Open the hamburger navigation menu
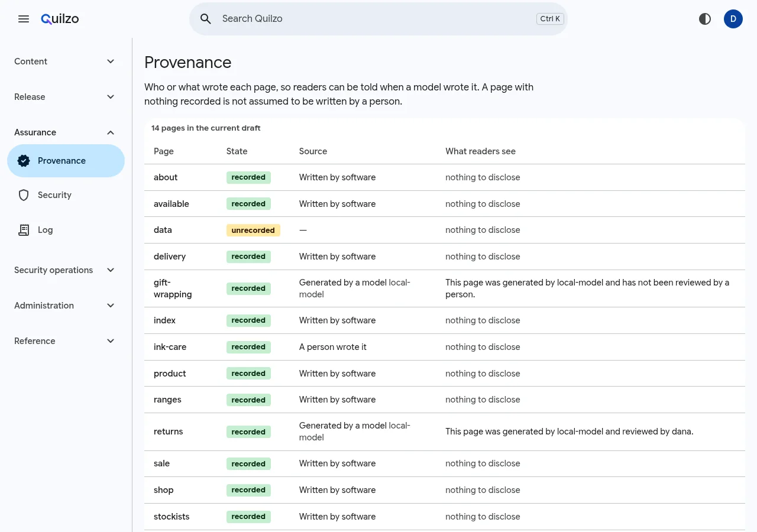The height and width of the screenshot is (532, 757). coord(24,19)
